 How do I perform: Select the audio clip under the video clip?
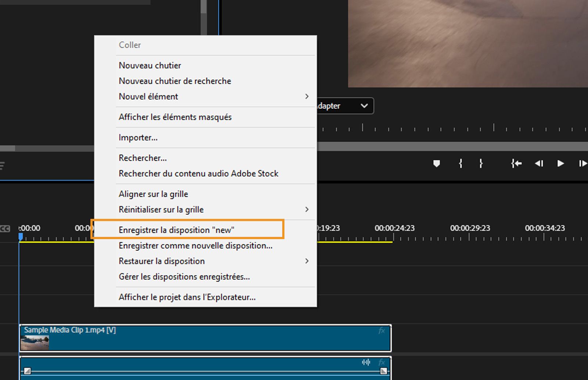[x=205, y=368]
